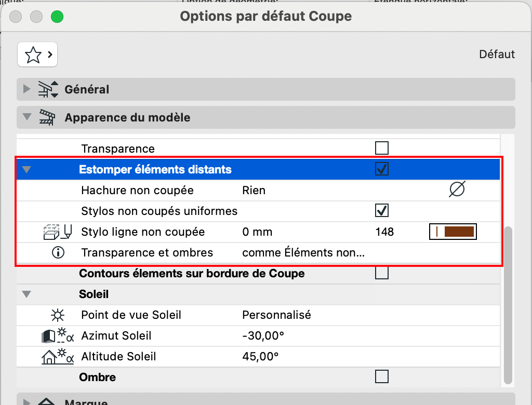Click the Azimut Soleil icon
This screenshot has width=532, height=405.
coord(58,335)
